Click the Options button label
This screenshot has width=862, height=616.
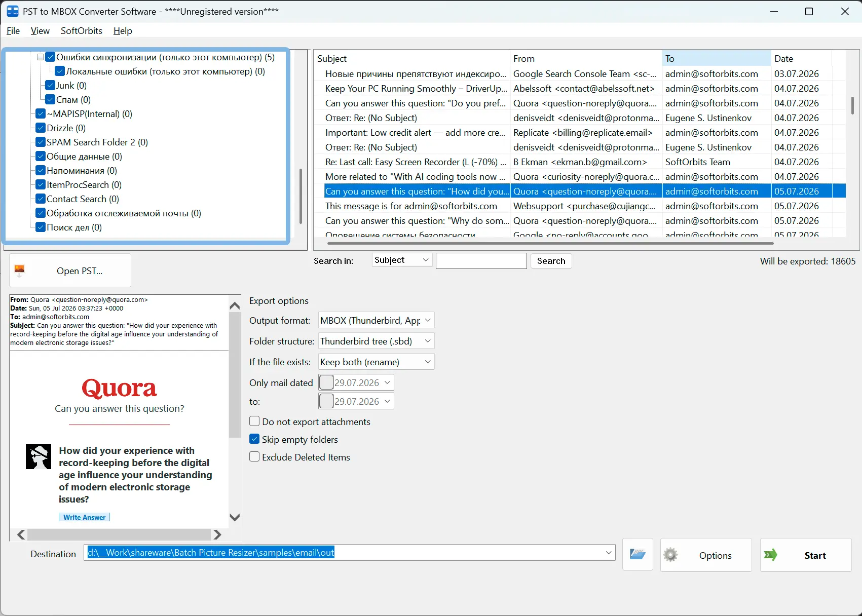click(716, 556)
